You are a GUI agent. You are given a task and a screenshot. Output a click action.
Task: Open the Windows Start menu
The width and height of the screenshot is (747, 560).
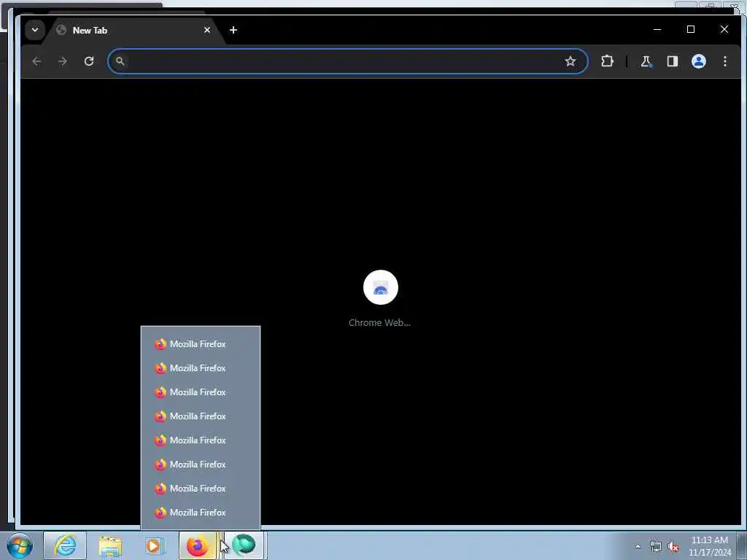pyautogui.click(x=20, y=546)
